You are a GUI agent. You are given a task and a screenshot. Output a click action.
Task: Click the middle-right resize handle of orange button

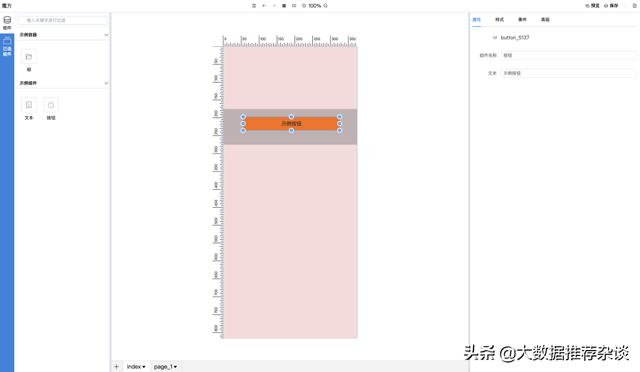click(x=340, y=123)
